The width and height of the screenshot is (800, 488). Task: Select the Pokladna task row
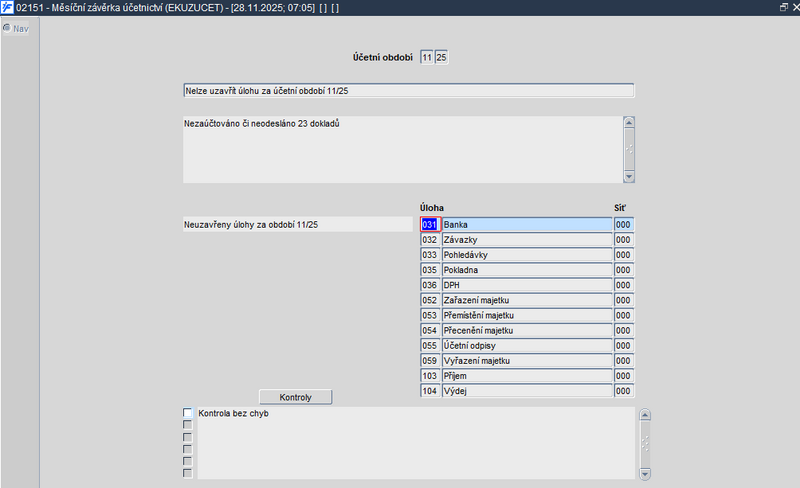[x=527, y=270]
